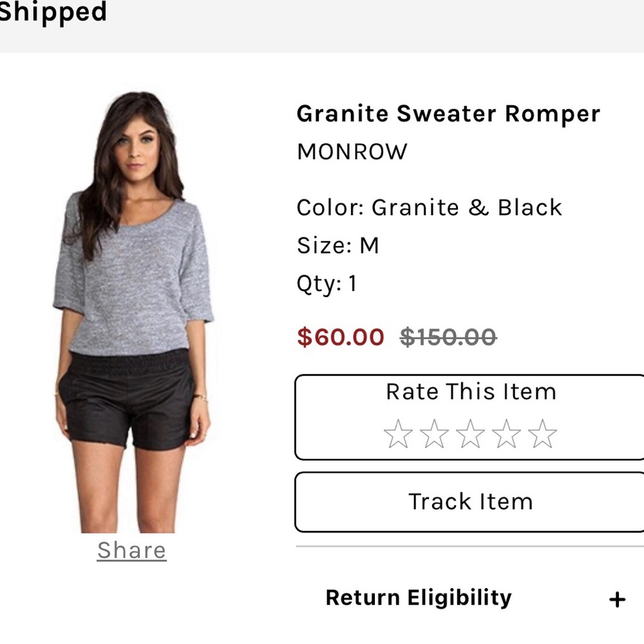The height and width of the screenshot is (644, 644).
Task: Click the plus icon next to Return Eligibility
Action: 617,598
